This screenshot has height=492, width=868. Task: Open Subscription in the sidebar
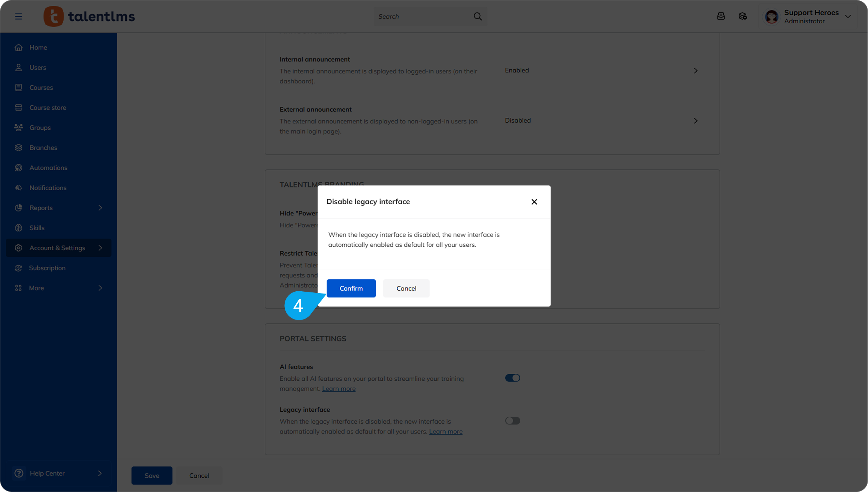(x=47, y=268)
